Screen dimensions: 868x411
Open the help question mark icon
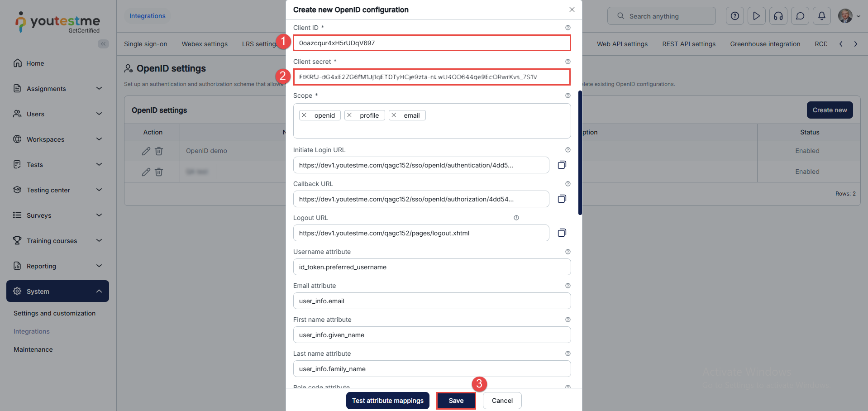(x=734, y=16)
